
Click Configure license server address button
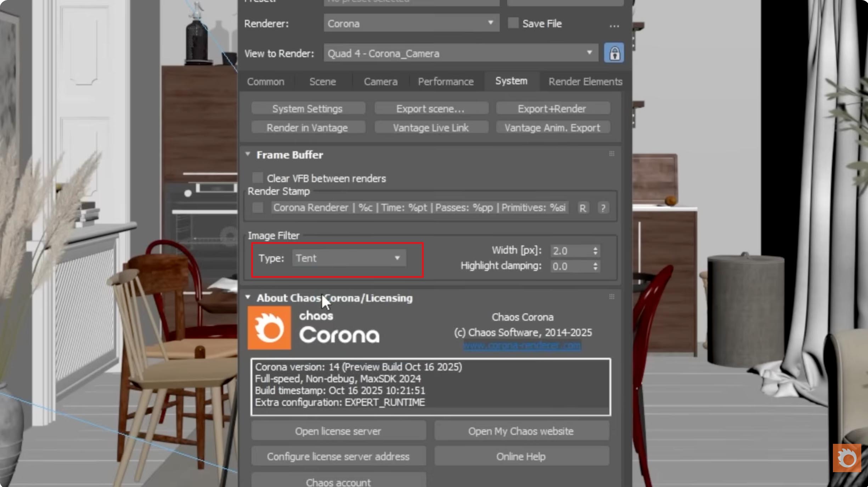(x=338, y=456)
